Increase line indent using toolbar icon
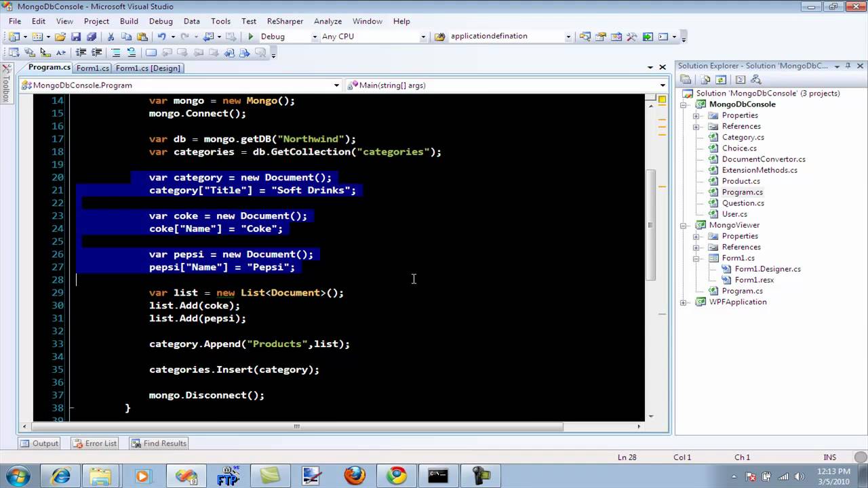Image resolution: width=868 pixels, height=488 pixels. coord(96,52)
